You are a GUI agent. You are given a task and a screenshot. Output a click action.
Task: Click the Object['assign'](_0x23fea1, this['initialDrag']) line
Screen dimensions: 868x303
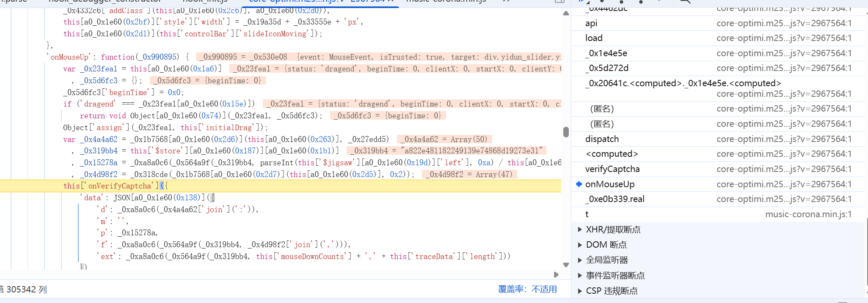165,128
